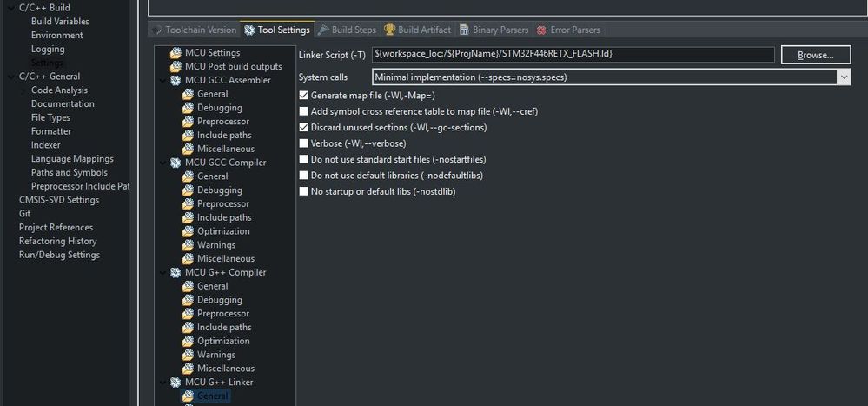This screenshot has height=406, width=868.
Task: Click the Build Artifact trophy icon
Action: (390, 30)
